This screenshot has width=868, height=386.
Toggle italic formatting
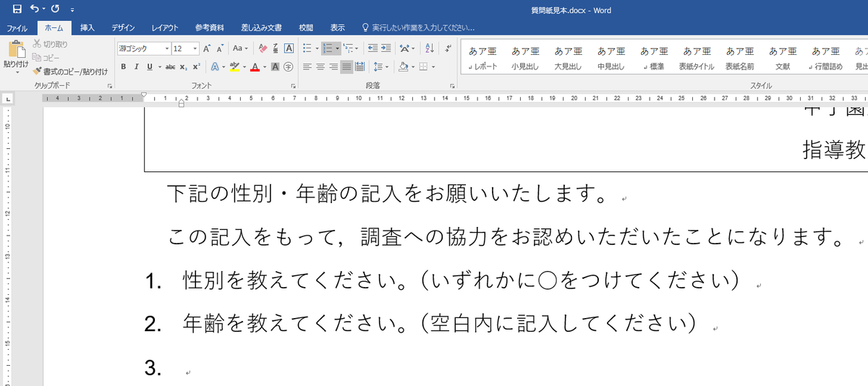pos(137,67)
